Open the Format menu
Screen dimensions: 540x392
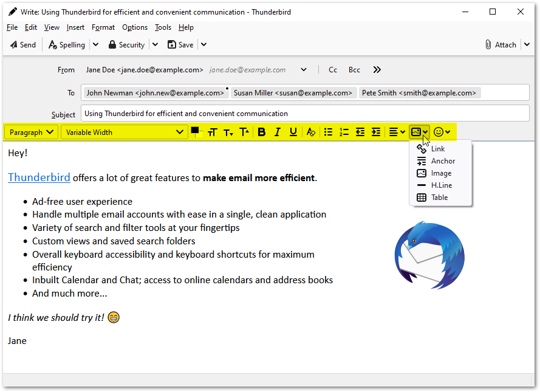click(103, 27)
